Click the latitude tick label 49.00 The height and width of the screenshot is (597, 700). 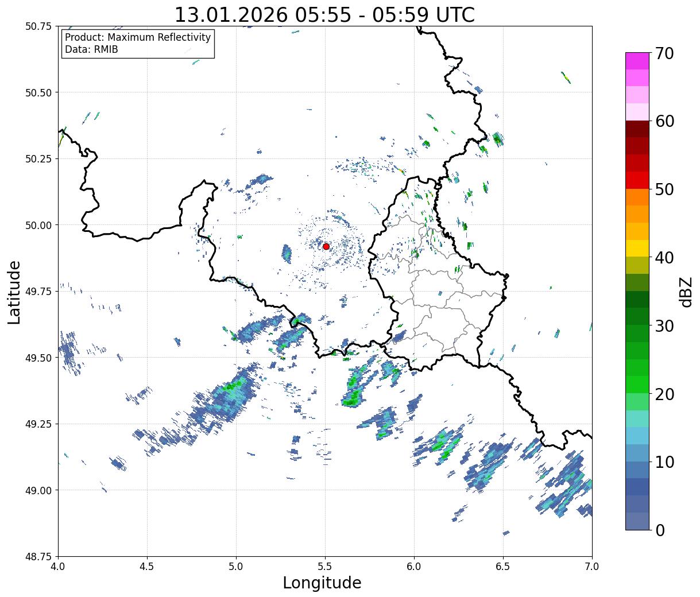tap(38, 490)
